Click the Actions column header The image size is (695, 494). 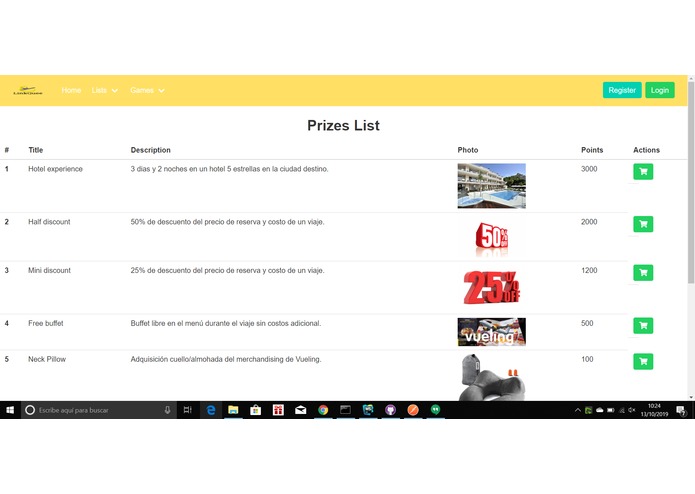646,150
